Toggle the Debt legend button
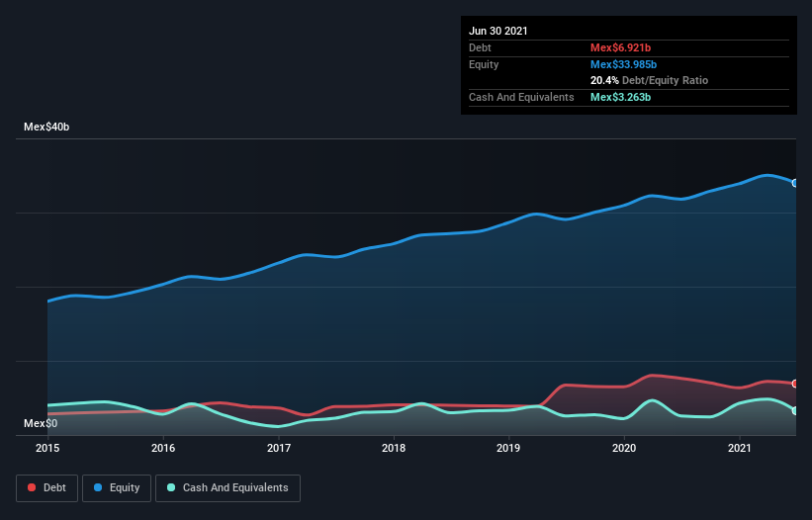 point(47,488)
